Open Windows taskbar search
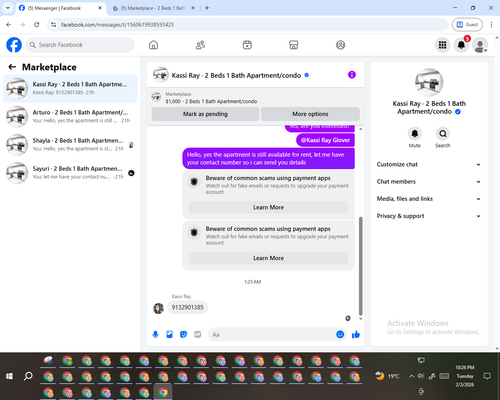Image resolution: width=500 pixels, height=400 pixels. pyautogui.click(x=28, y=376)
